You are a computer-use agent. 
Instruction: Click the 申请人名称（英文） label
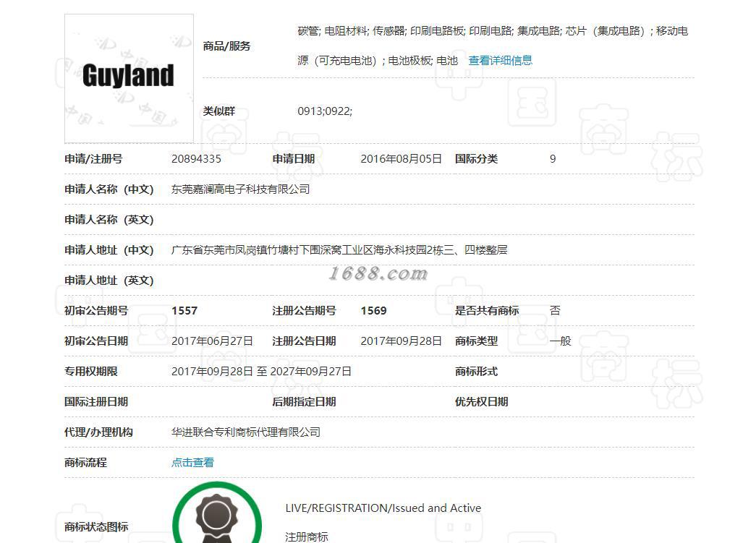click(109, 220)
